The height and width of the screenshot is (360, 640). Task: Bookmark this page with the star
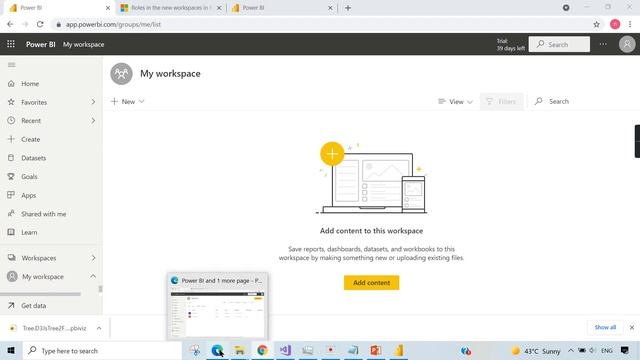pyautogui.click(x=596, y=24)
